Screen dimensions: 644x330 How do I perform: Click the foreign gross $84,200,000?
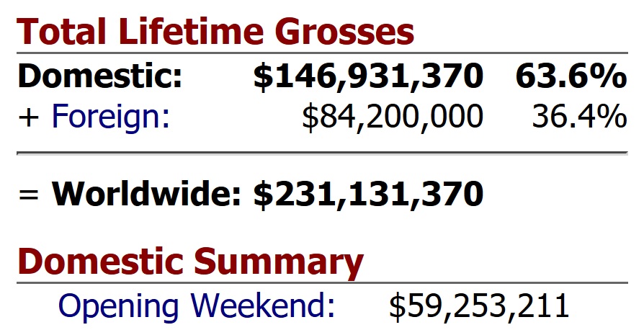point(392,116)
